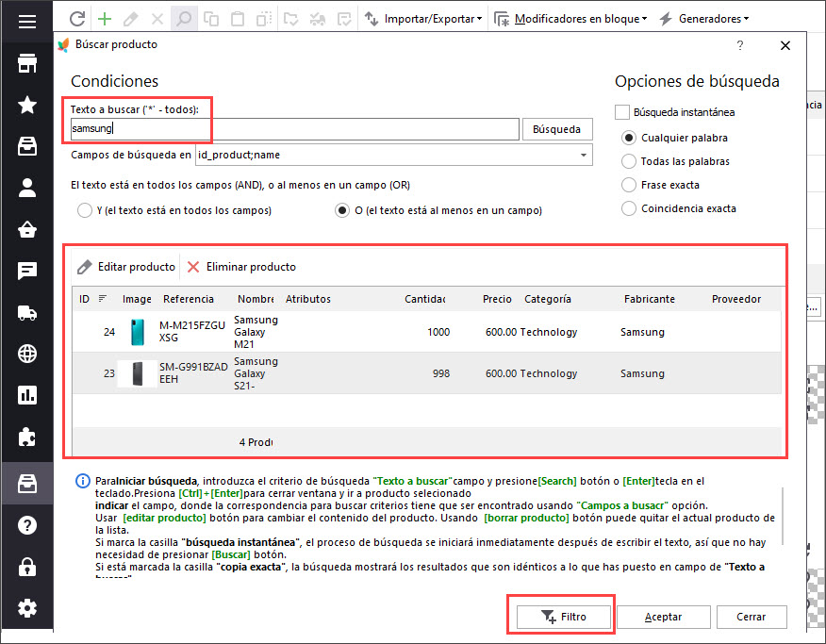
Task: Open settings gear icon in sidebar
Action: point(26,608)
